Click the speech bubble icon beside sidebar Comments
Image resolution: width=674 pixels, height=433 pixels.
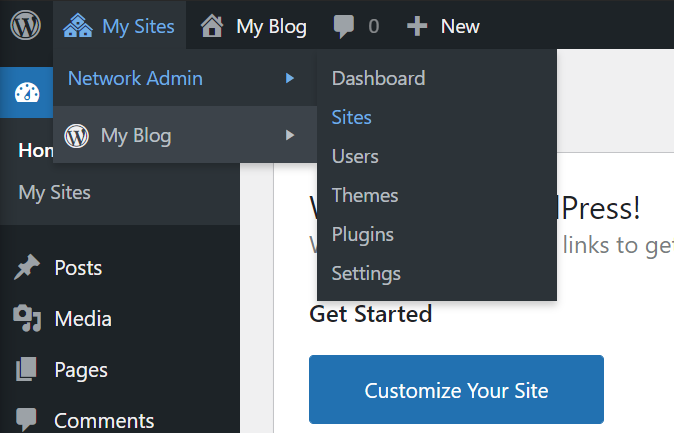tap(27, 420)
